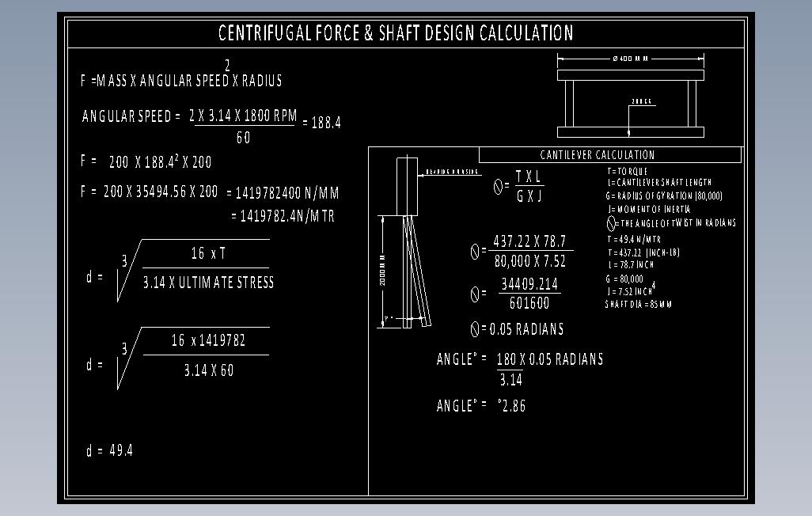The height and width of the screenshot is (516, 812).
Task: Click the text '3.14 X ULTIMATE STRESS'
Action: (x=208, y=283)
